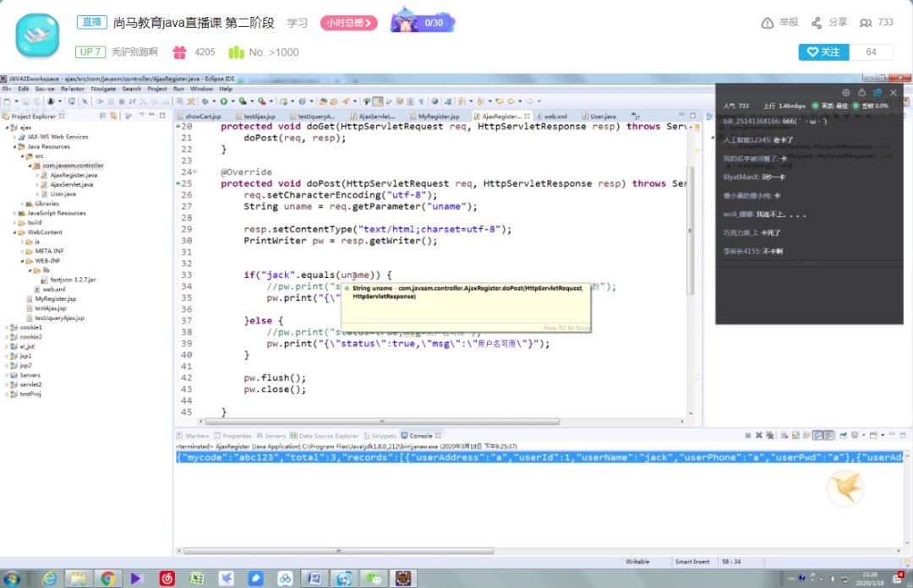Screen dimensions: 913x588
Task: Switch to MyRegister.jsp editor tab
Action: 435,117
